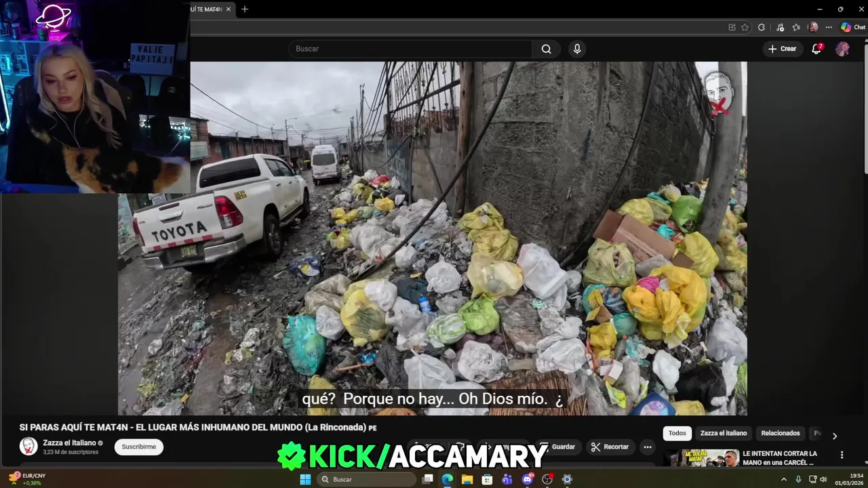This screenshot has width=868, height=488.
Task: Open OBS Studio from the taskbar
Action: coord(547,479)
